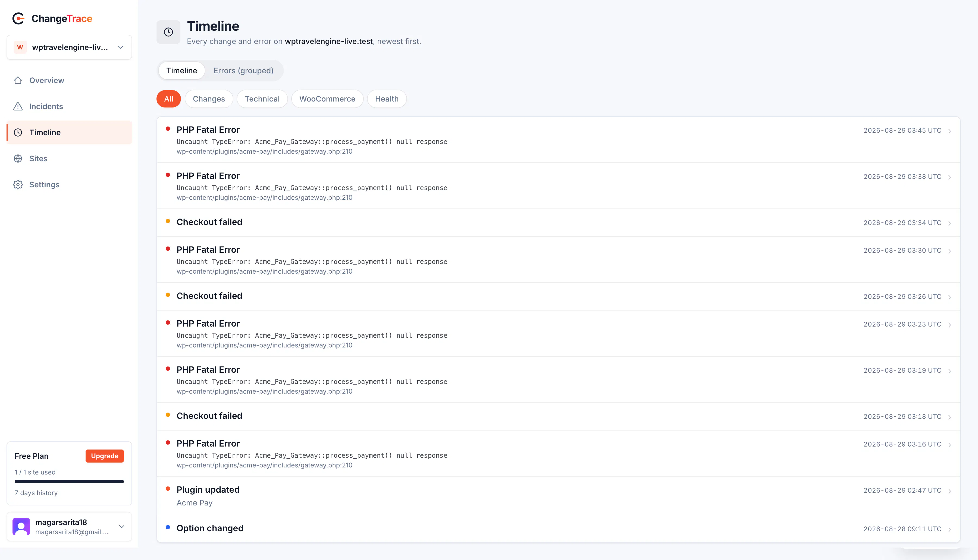Click the Free Plan label
978x560 pixels.
coord(32,456)
